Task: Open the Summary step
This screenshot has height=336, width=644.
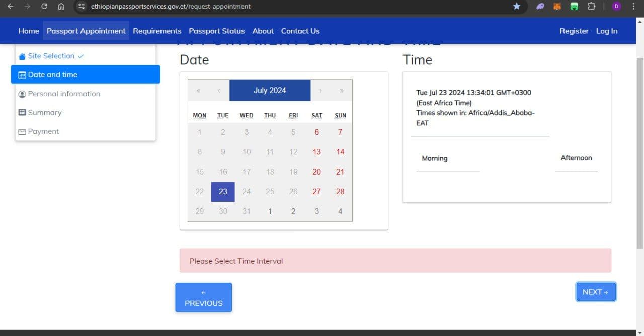Action: (x=86, y=112)
